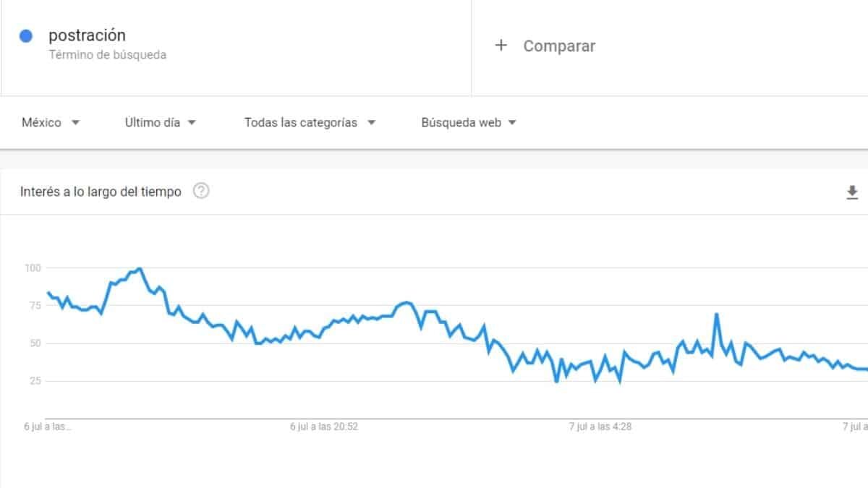Click the 'Interés a lo largo del tiempo' heading

point(101,192)
